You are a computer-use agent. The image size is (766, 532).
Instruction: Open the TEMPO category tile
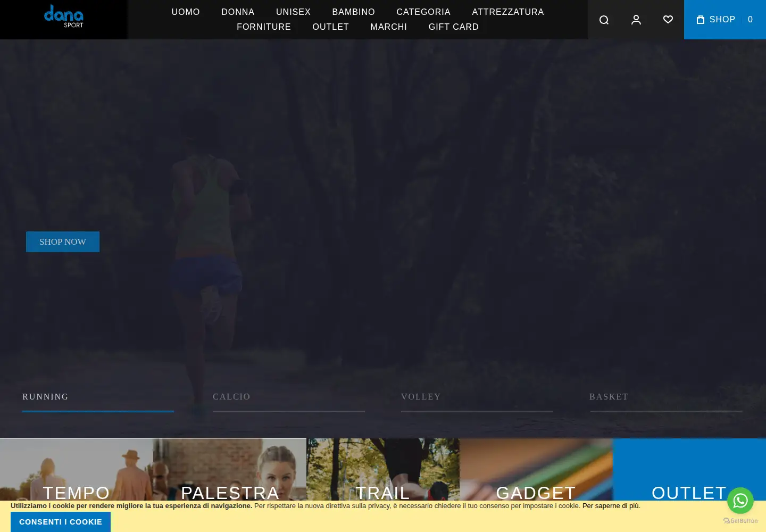click(x=77, y=469)
